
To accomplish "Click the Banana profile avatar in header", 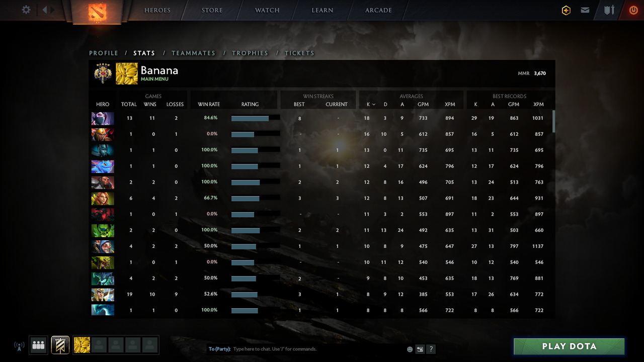I will (x=127, y=73).
